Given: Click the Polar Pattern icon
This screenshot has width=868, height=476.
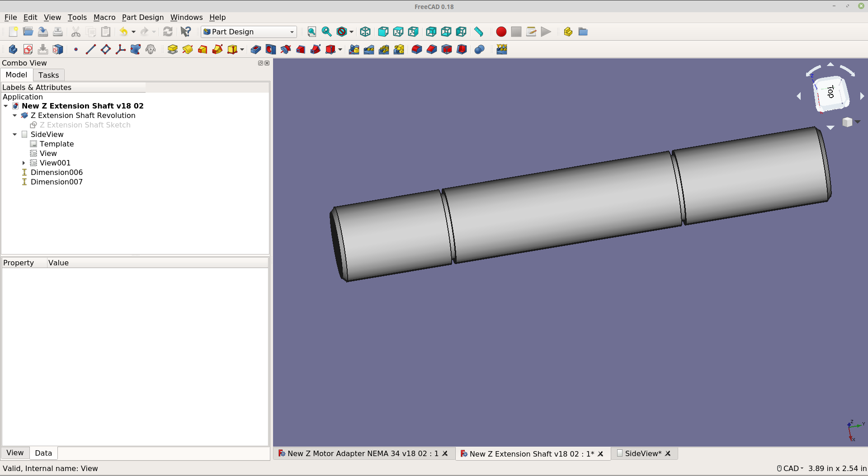Looking at the screenshot, I should pyautogui.click(x=384, y=49).
